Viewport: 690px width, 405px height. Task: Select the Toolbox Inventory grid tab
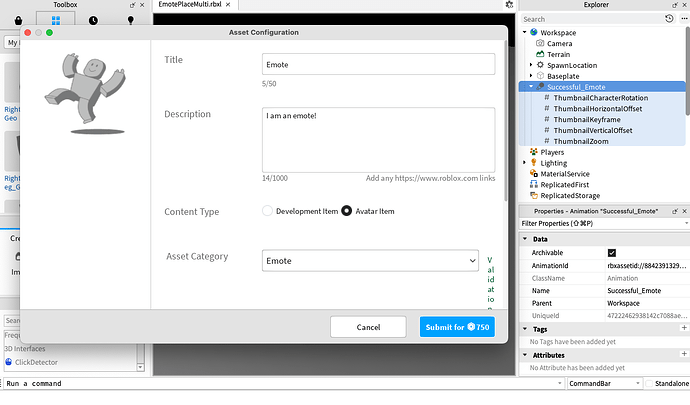point(56,20)
